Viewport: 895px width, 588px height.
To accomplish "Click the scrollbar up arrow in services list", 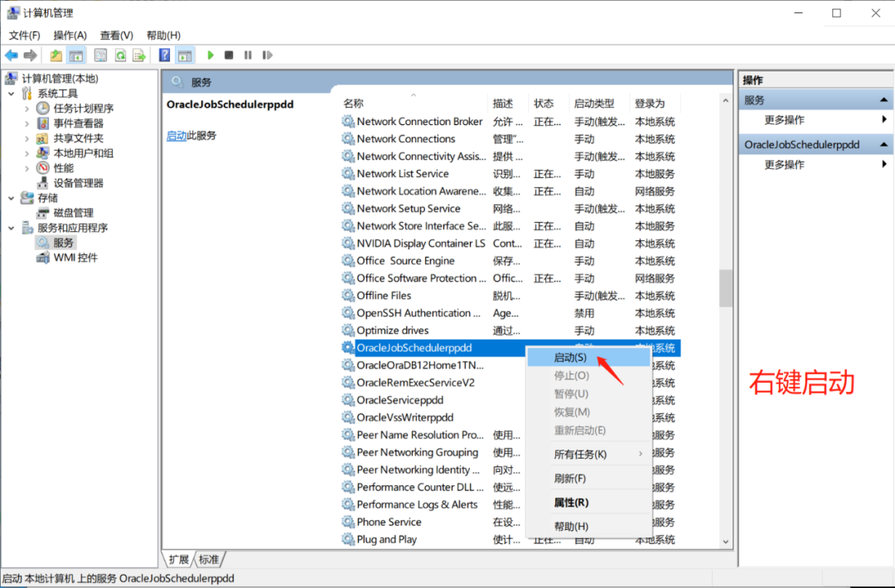I will 725,101.
